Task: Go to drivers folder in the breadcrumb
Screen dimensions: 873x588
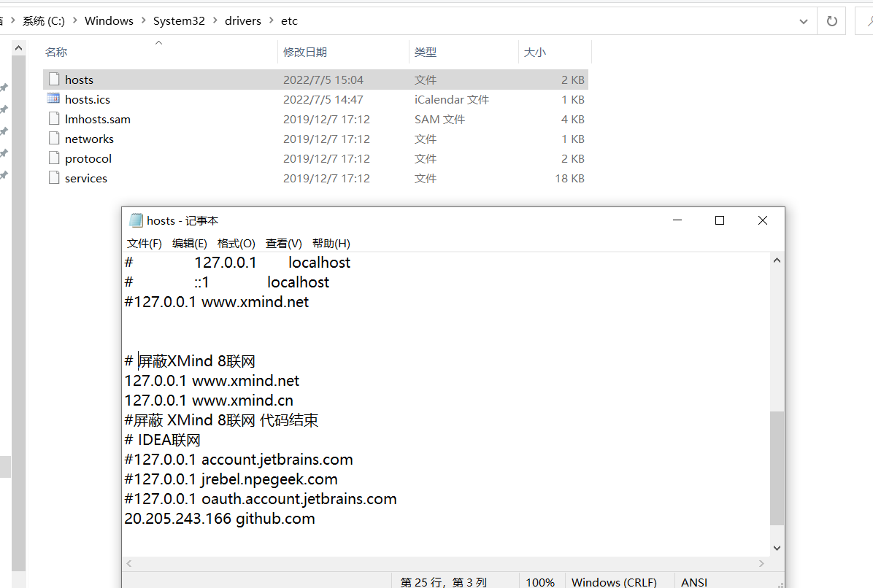Action: coord(243,20)
